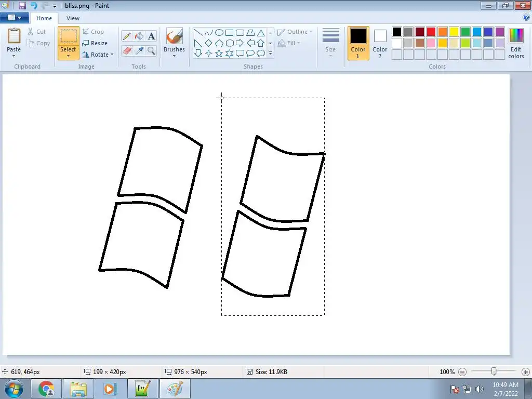Select the Right arrow shape
The width and height of the screenshot is (532, 399).
[240, 43]
